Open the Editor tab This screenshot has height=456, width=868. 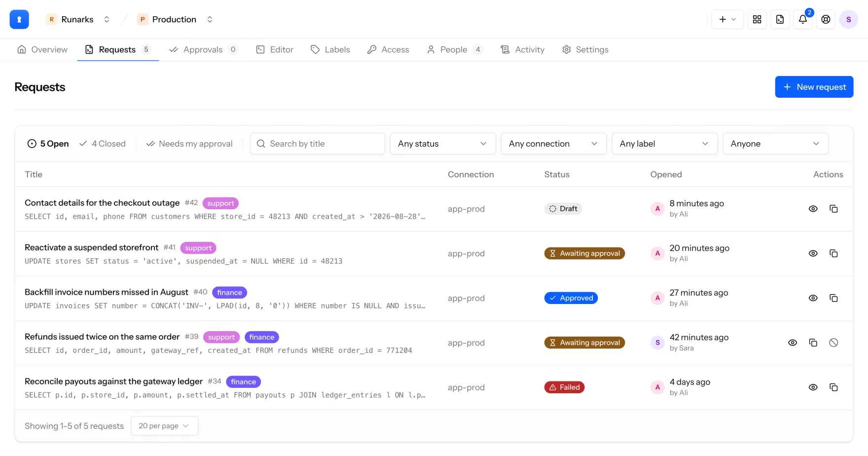coord(275,49)
